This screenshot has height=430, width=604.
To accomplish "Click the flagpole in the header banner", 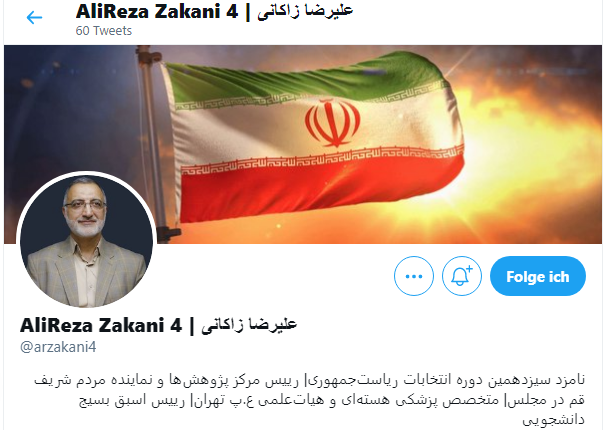I will (153, 143).
